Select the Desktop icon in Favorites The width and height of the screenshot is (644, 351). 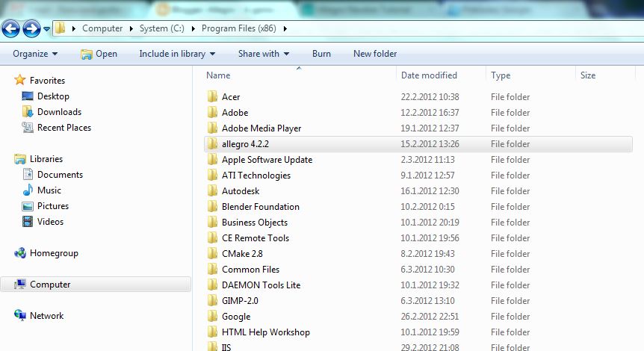(x=28, y=96)
